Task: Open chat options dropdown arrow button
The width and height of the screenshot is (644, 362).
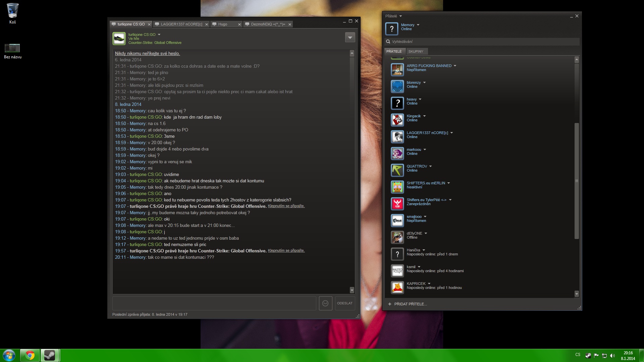Action: (350, 37)
